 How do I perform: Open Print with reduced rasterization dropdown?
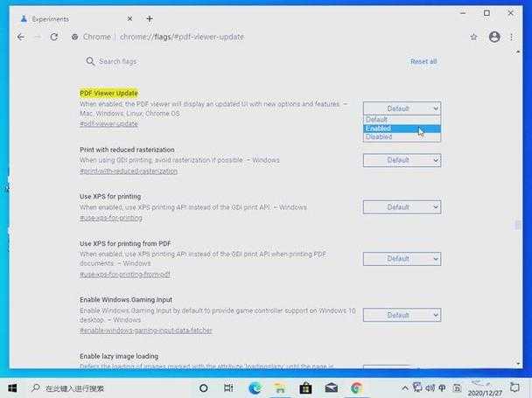click(x=402, y=160)
